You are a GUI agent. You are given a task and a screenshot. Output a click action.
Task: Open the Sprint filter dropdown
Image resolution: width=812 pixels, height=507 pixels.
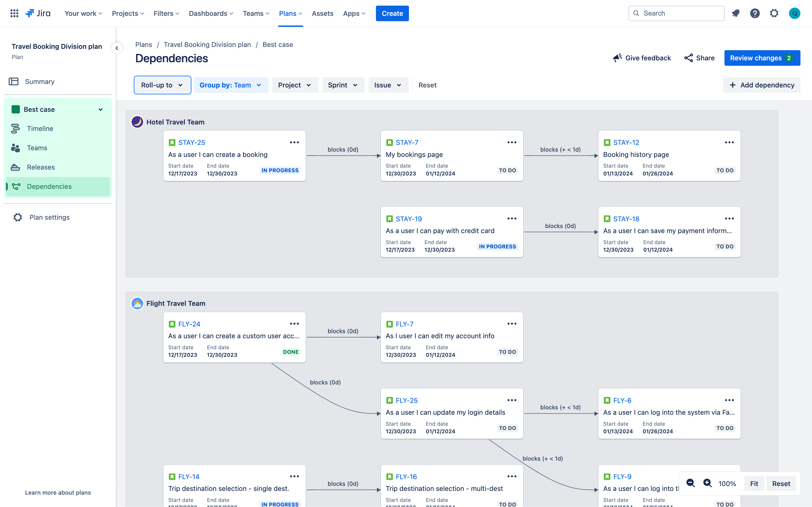tap(342, 85)
